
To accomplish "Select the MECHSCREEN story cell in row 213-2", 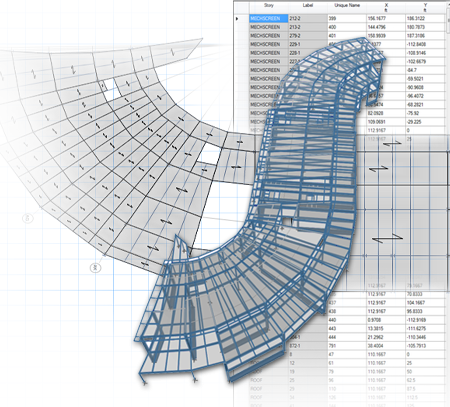I will click(x=269, y=27).
